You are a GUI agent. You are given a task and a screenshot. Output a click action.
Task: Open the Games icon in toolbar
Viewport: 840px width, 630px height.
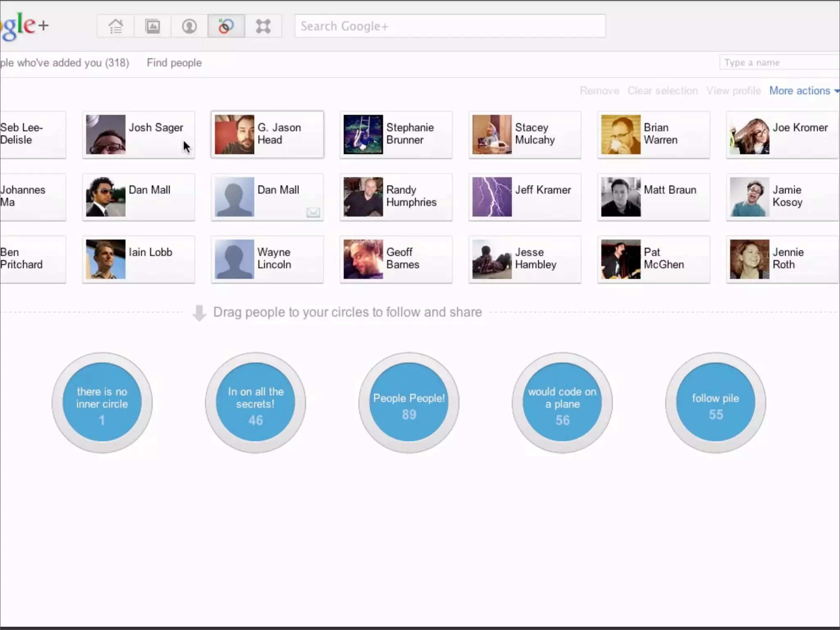point(263,26)
